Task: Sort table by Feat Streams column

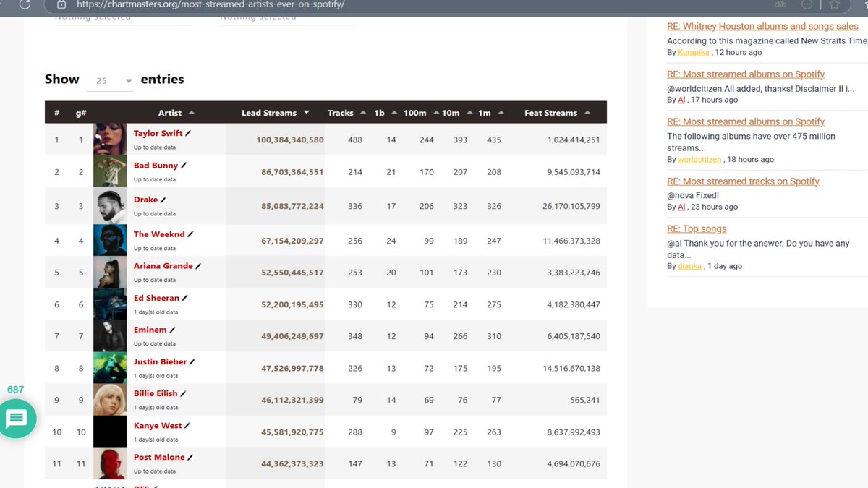Action: click(557, 113)
